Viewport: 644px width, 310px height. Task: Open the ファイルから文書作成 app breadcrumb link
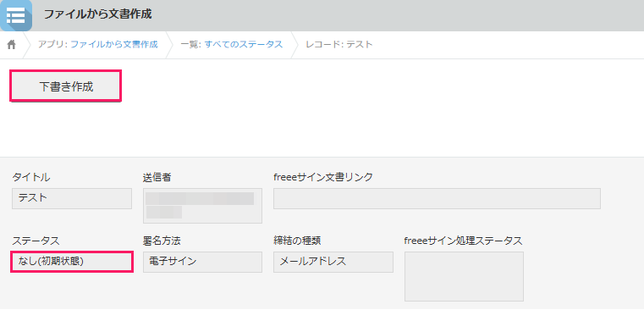click(x=114, y=44)
